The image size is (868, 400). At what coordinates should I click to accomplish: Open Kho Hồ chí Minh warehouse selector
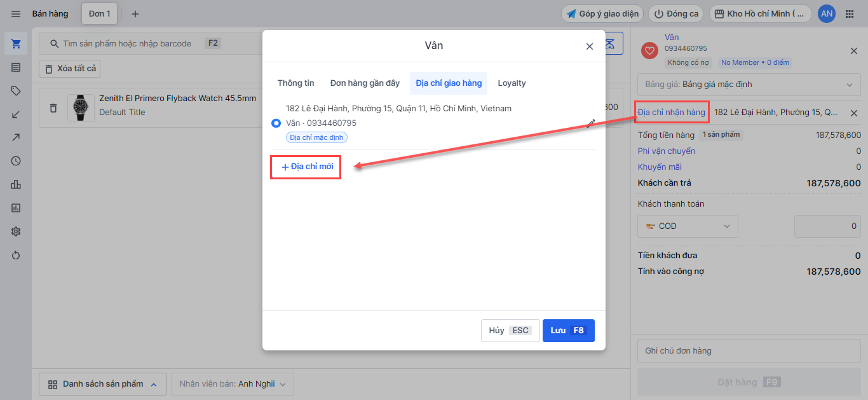click(x=761, y=14)
